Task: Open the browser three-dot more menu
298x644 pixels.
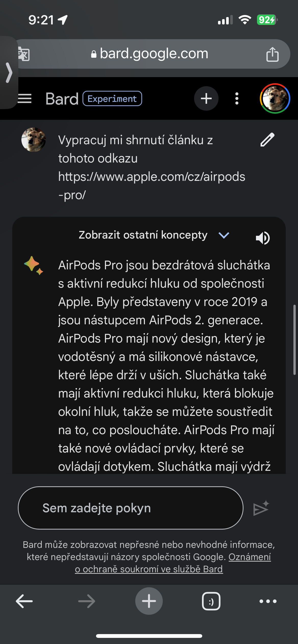Action: [268, 601]
